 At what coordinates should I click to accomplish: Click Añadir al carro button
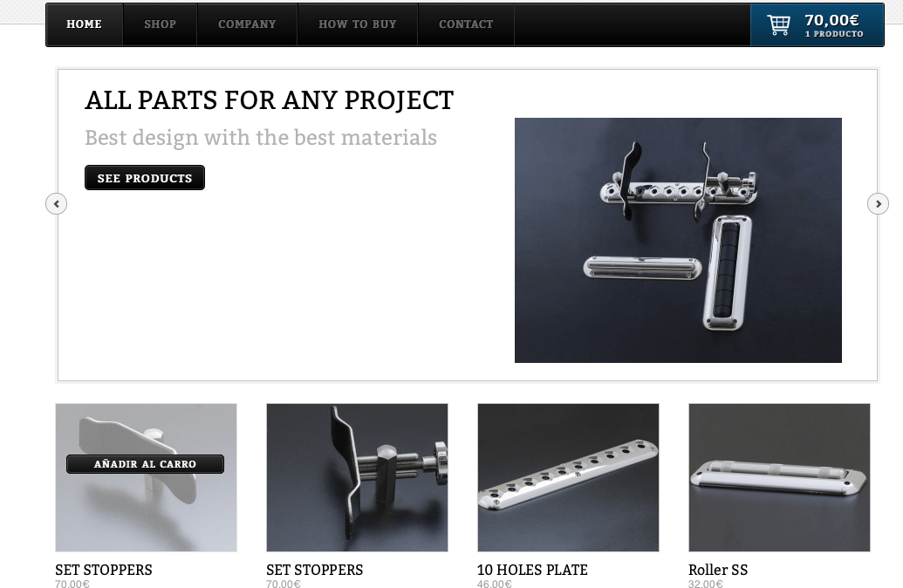[x=145, y=464]
